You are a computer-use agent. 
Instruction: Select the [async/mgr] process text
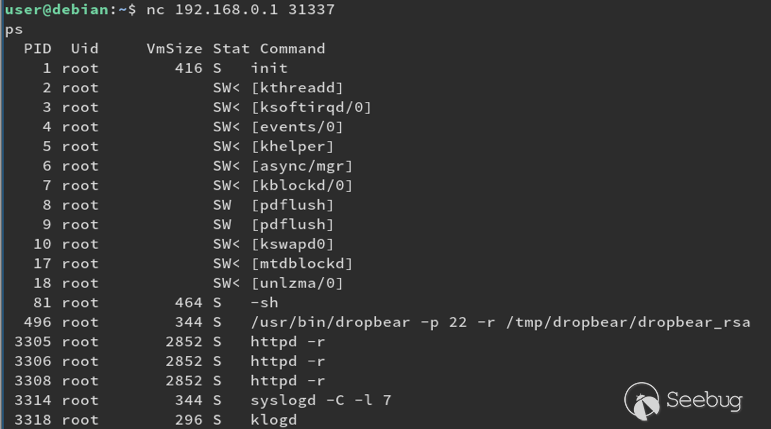coord(302,166)
